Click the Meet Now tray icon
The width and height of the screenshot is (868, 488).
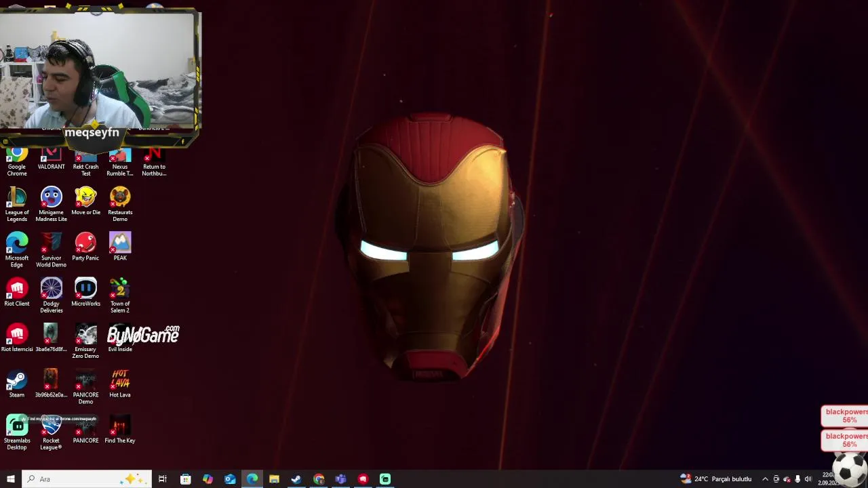click(776, 479)
